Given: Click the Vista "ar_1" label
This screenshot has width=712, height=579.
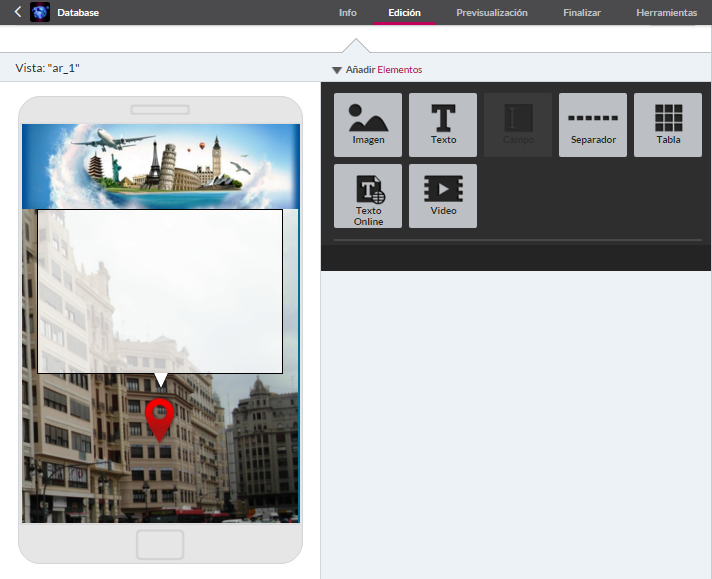Looking at the screenshot, I should (47, 68).
